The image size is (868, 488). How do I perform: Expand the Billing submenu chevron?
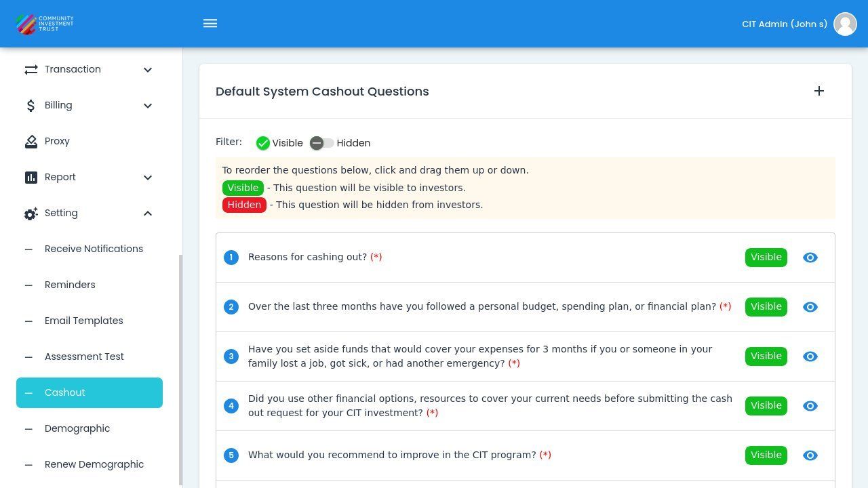[x=148, y=106]
